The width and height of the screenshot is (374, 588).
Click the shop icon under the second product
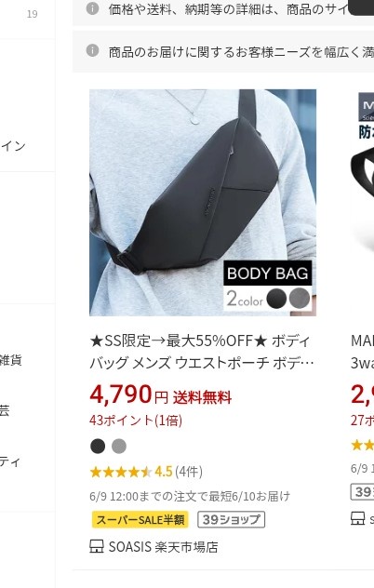click(x=357, y=518)
